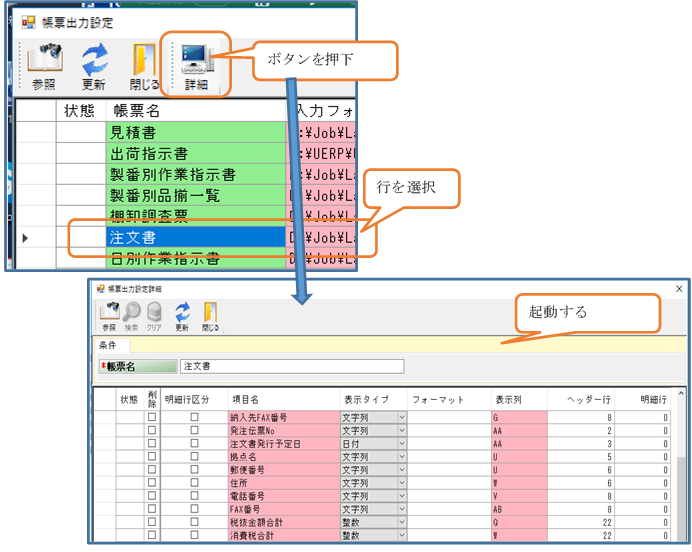Click the 参照 icon in the detail window

[x=109, y=312]
